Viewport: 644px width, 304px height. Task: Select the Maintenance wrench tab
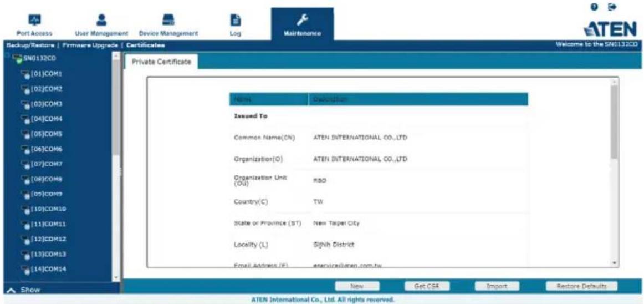pyautogui.click(x=302, y=24)
